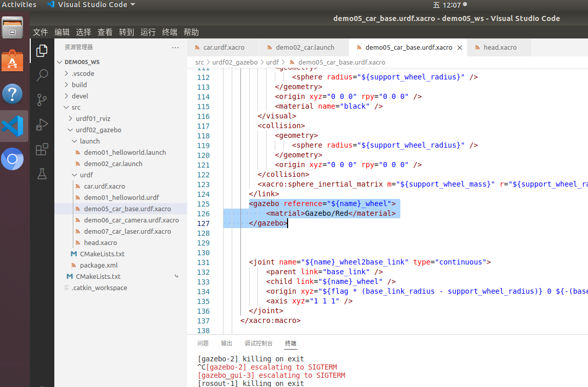Open the 运行 (Run) menu
Screen dimensions: 588x387
click(x=148, y=32)
